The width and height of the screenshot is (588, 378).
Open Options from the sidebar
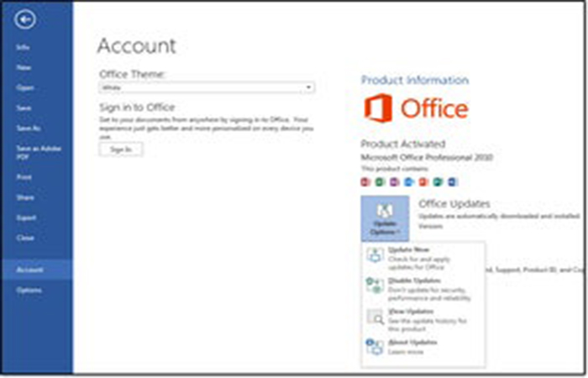(29, 290)
